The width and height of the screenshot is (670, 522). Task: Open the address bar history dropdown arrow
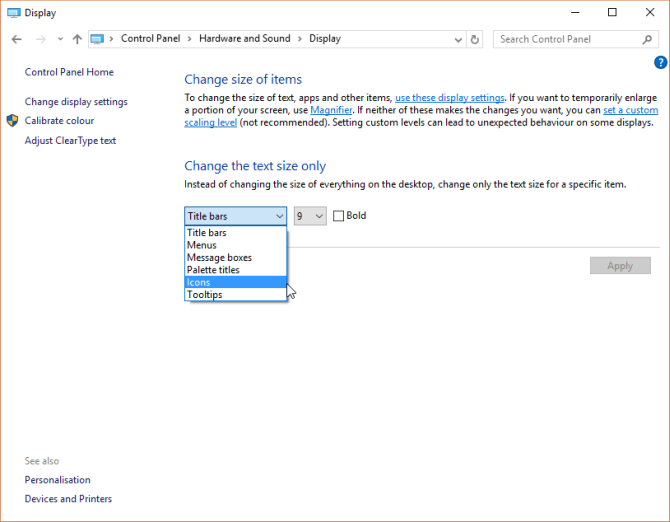(x=456, y=39)
